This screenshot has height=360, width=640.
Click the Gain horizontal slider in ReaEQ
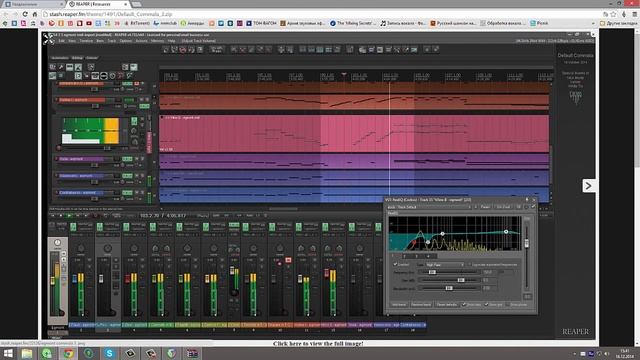448,280
